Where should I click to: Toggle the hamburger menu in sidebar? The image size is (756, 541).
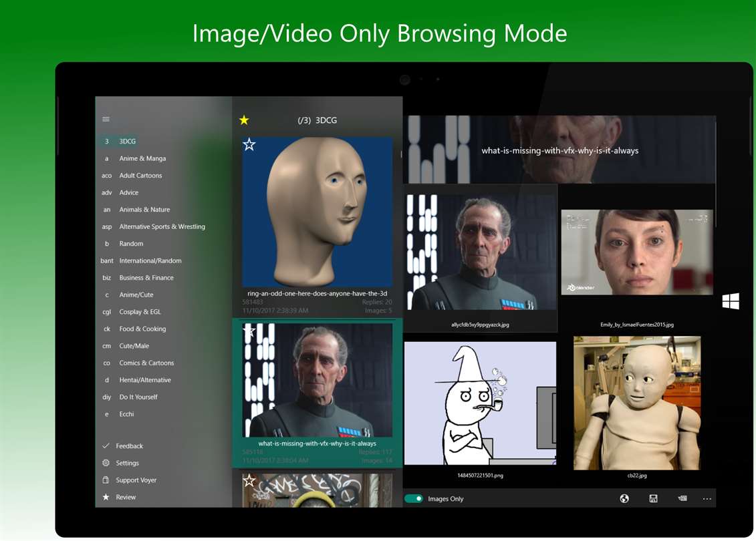click(x=106, y=119)
